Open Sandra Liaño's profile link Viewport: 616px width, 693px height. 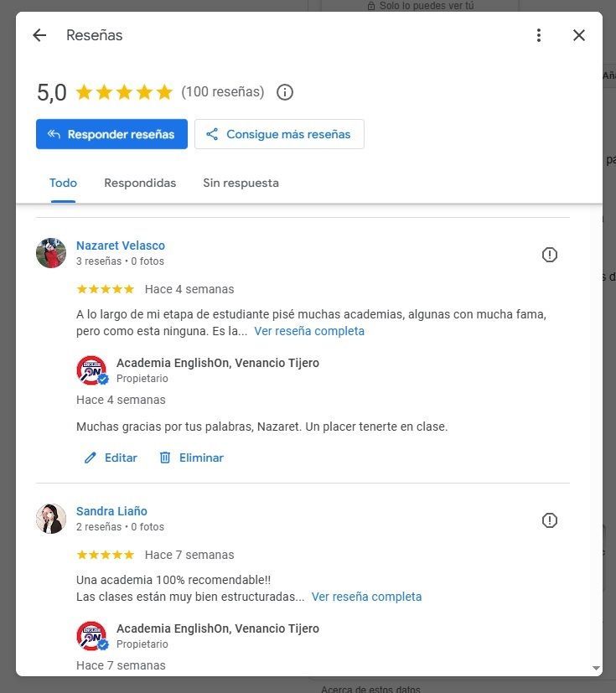[111, 511]
